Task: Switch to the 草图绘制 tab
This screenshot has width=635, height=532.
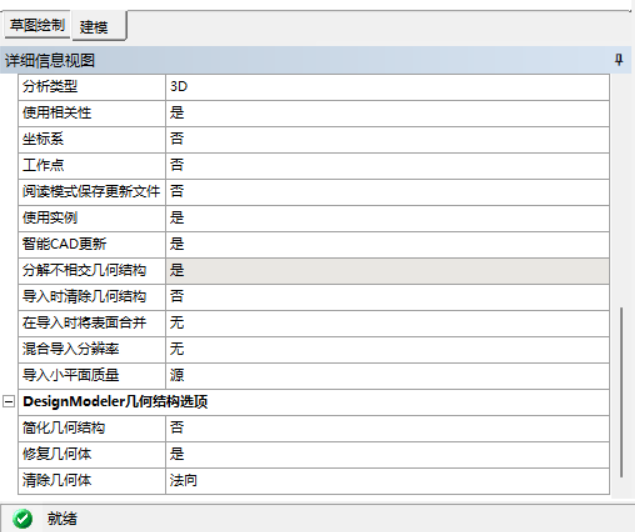Action: pos(37,25)
